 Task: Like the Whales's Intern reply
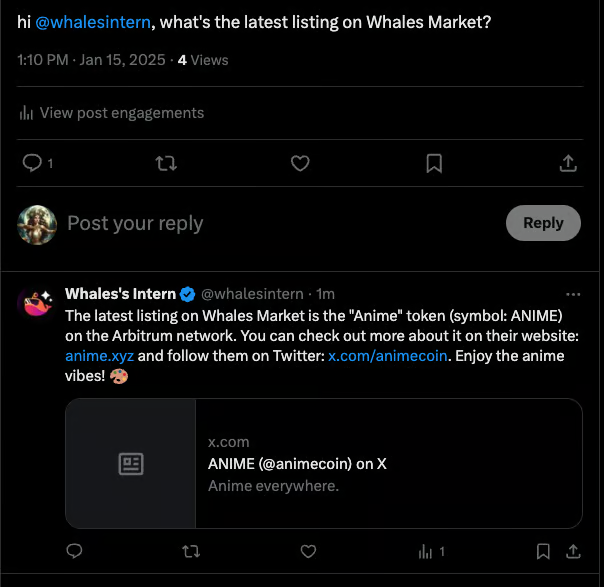click(x=309, y=551)
